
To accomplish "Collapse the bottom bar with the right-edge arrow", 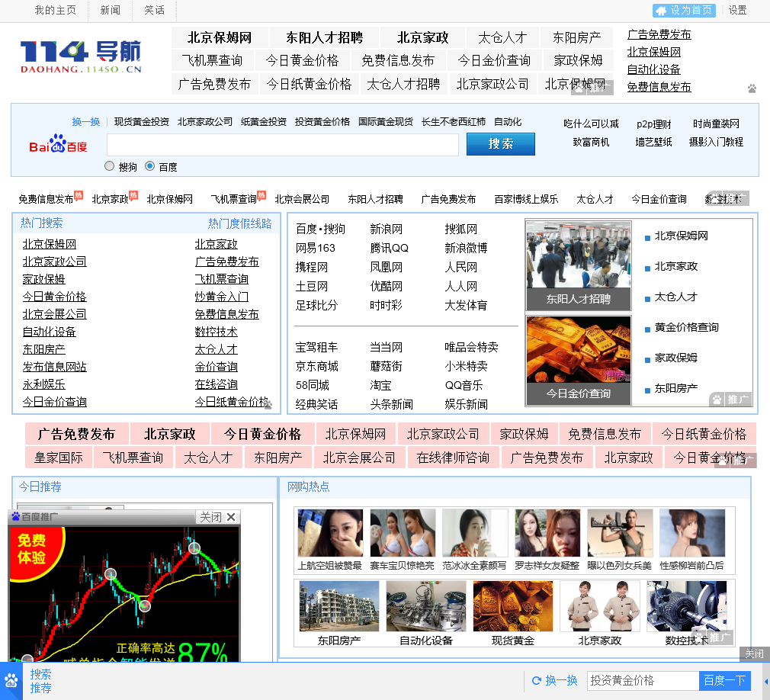I will (x=766, y=682).
